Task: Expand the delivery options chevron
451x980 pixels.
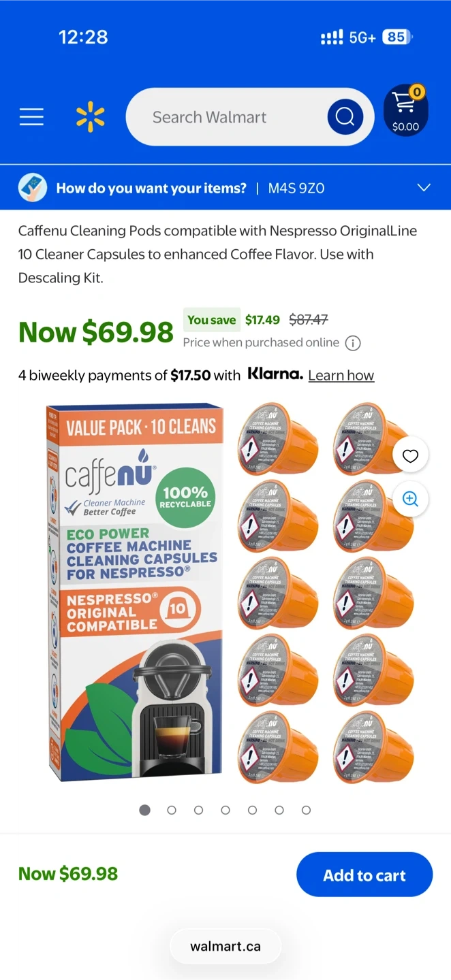Action: [x=424, y=188]
